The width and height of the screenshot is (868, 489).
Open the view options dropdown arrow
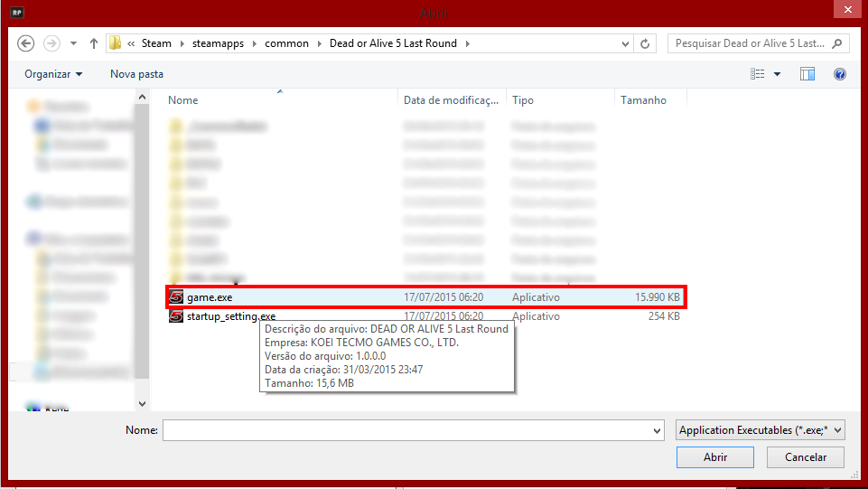coord(777,73)
